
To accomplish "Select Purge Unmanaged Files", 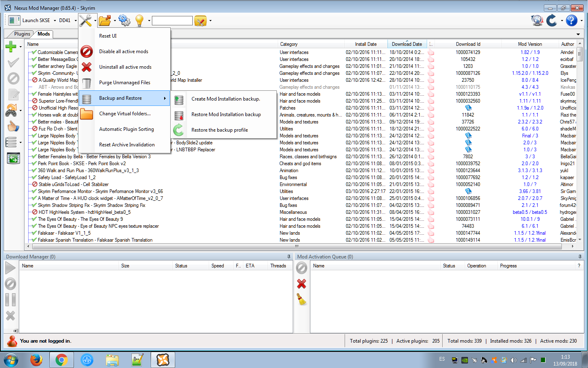I will tap(125, 83).
